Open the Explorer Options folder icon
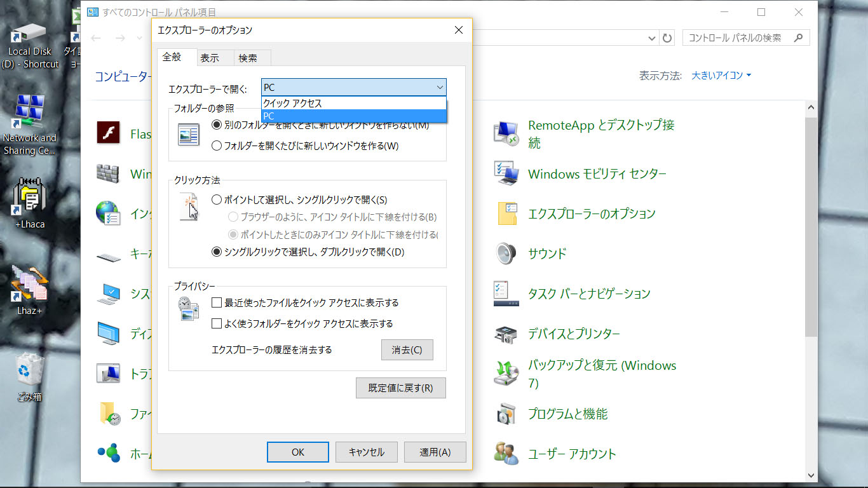 pos(507,213)
